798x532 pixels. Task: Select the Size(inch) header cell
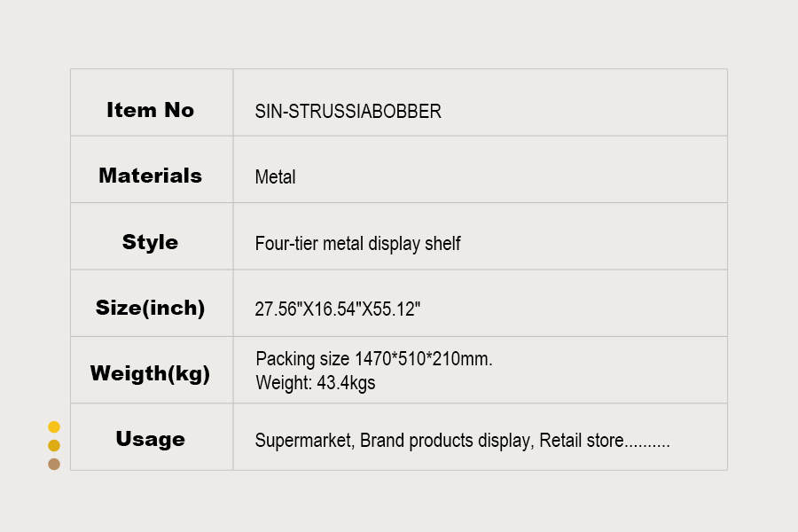151,309
